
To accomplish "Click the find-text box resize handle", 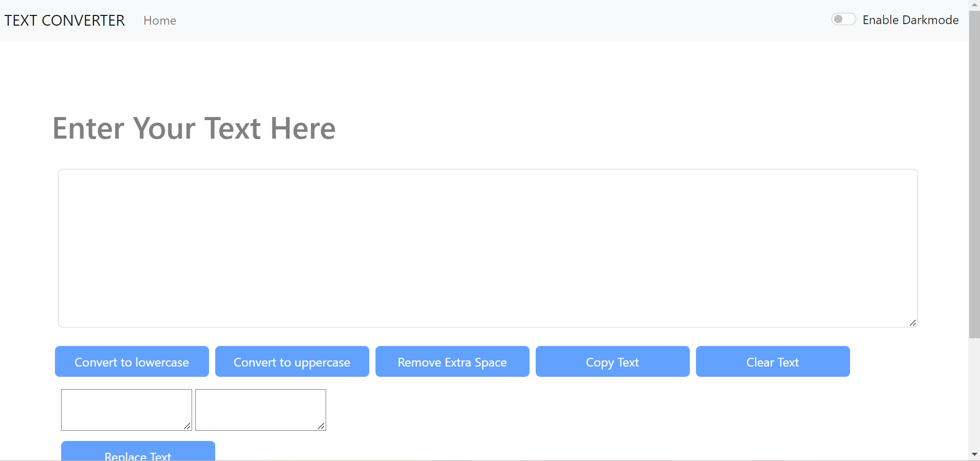I will 188,426.
